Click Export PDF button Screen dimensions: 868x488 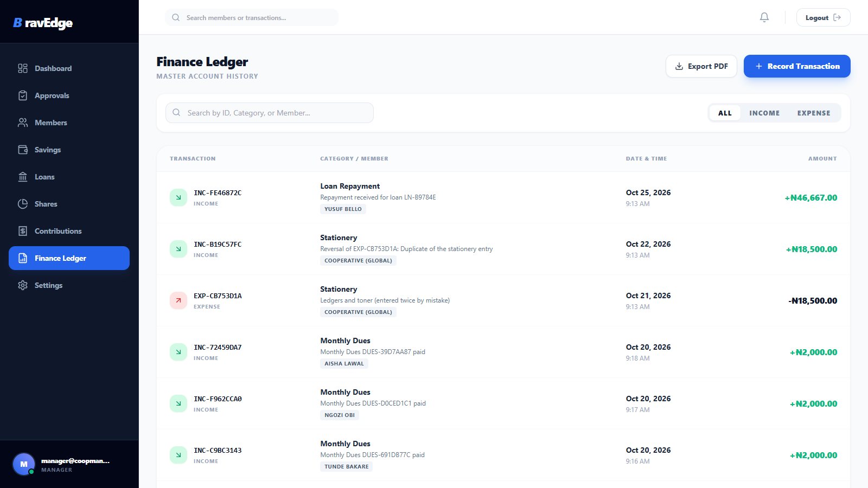click(701, 66)
